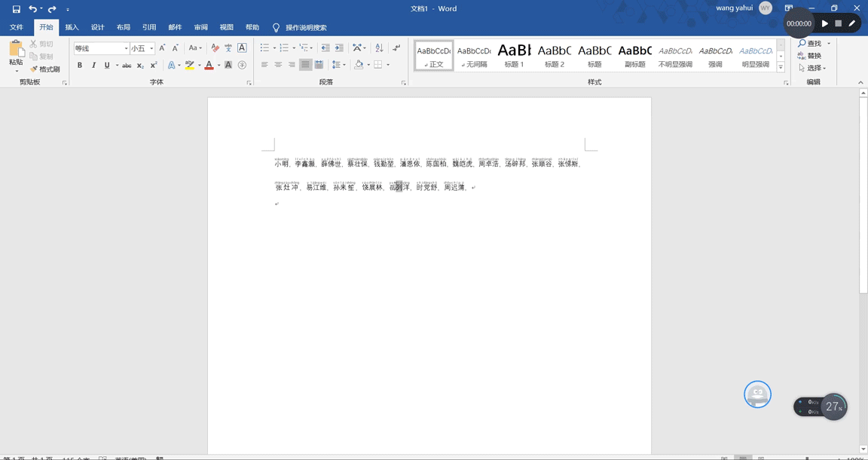Decrease the paragraph indent
868x460 pixels.
pos(325,48)
